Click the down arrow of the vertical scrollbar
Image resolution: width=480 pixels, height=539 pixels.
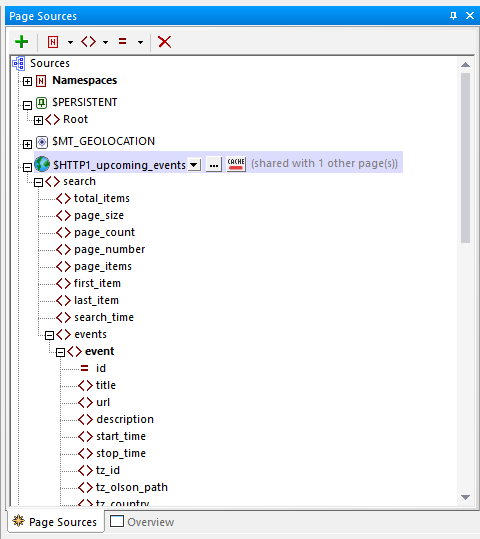(x=466, y=497)
